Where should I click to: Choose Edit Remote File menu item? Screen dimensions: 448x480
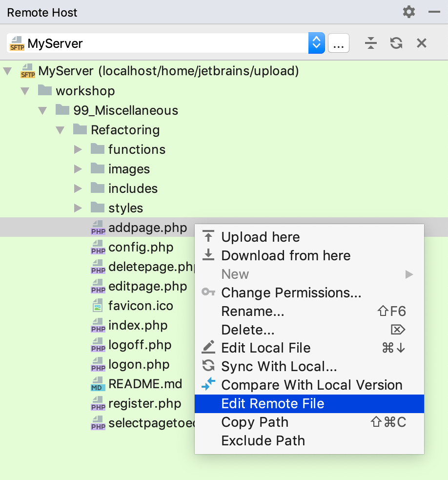click(x=309, y=403)
